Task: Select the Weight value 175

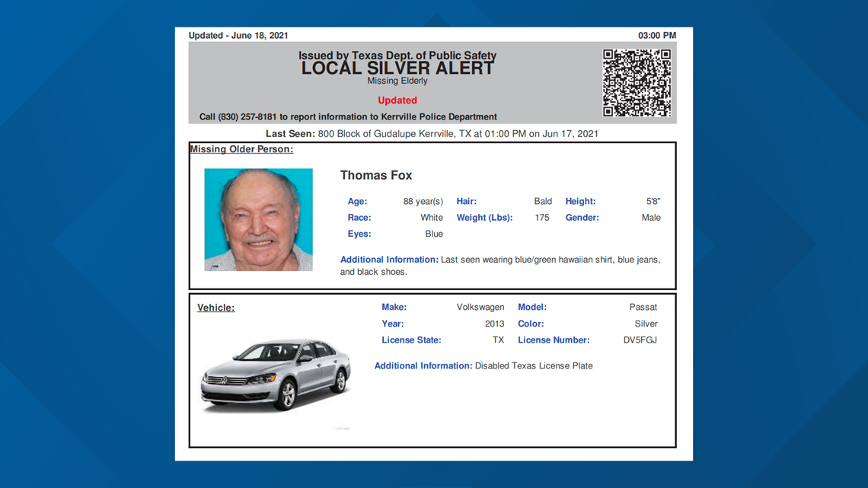Action: pyautogui.click(x=541, y=217)
